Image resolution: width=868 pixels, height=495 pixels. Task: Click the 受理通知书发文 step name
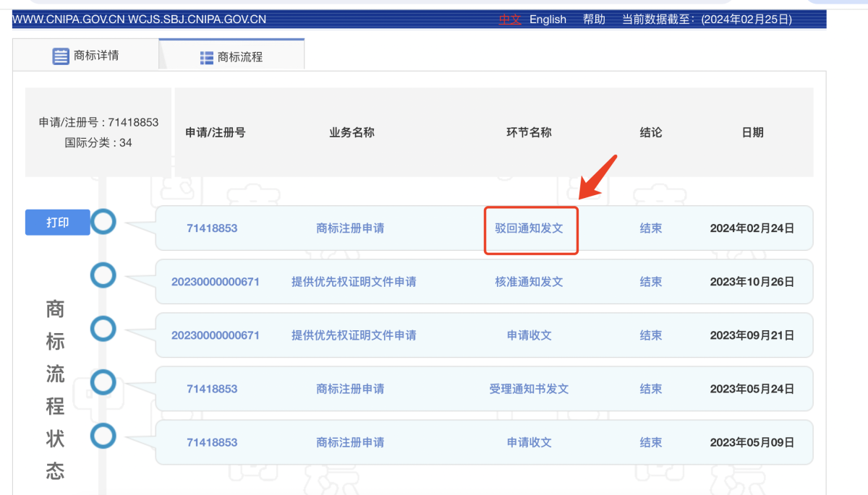529,389
